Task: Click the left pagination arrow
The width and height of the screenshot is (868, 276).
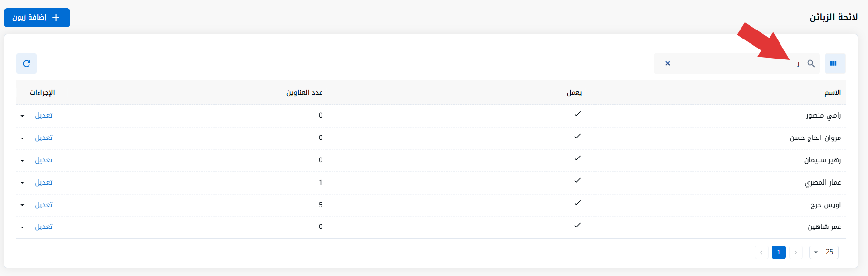Action: (x=761, y=252)
